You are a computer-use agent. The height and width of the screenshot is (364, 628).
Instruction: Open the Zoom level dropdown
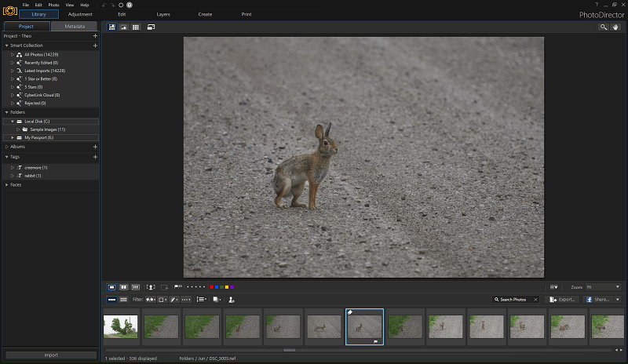pyautogui.click(x=603, y=287)
